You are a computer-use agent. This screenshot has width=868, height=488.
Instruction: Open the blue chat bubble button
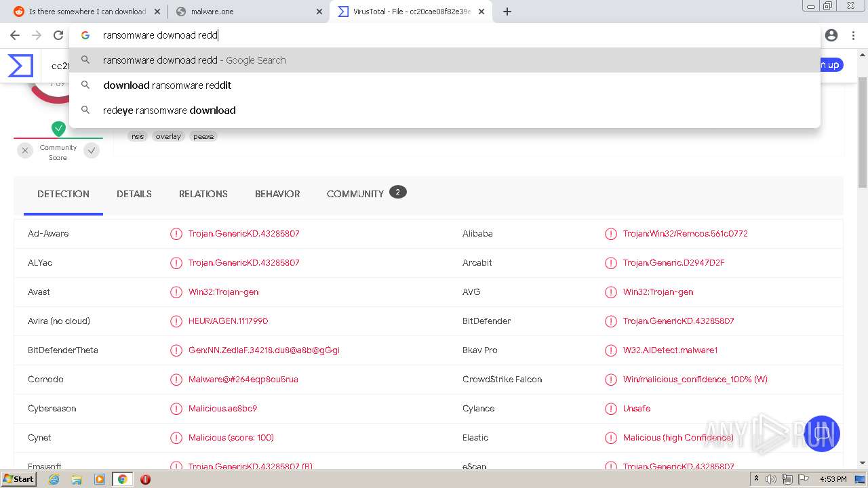822,434
